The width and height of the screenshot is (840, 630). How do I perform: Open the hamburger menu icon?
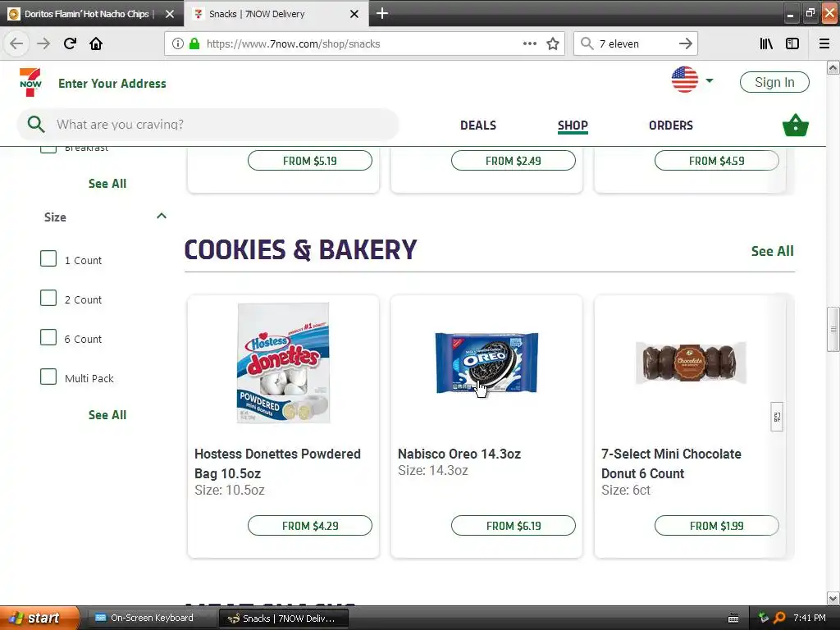pyautogui.click(x=824, y=44)
